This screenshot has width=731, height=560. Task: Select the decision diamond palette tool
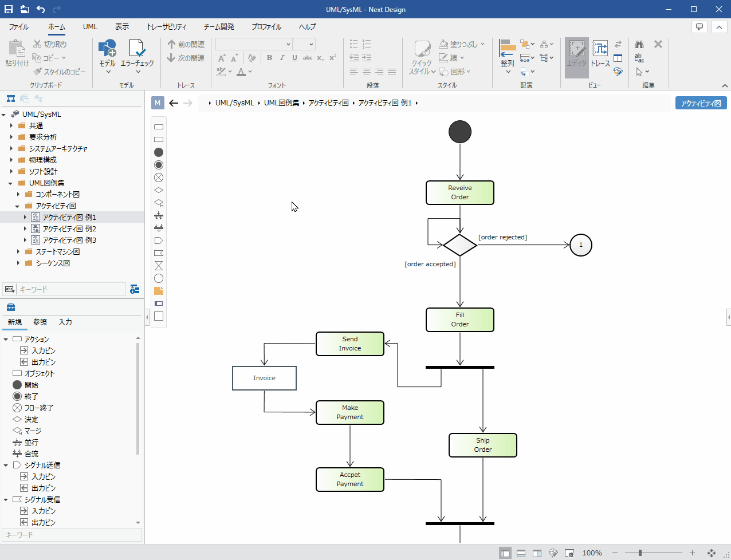point(159,190)
